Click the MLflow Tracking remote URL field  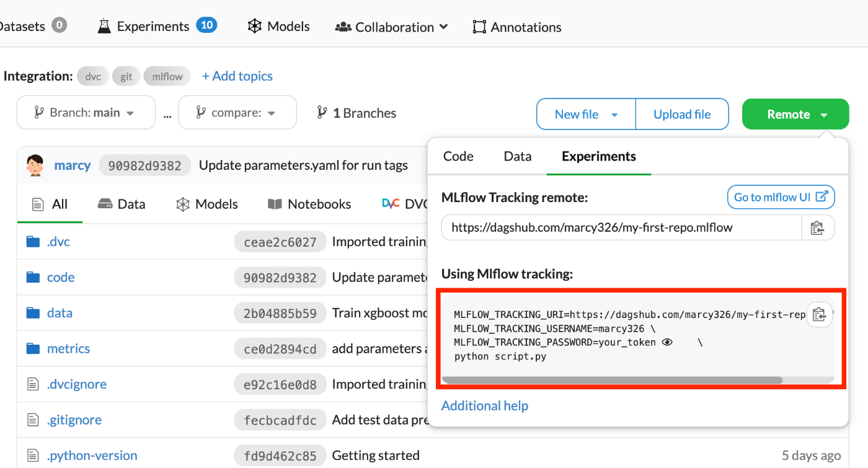(622, 227)
